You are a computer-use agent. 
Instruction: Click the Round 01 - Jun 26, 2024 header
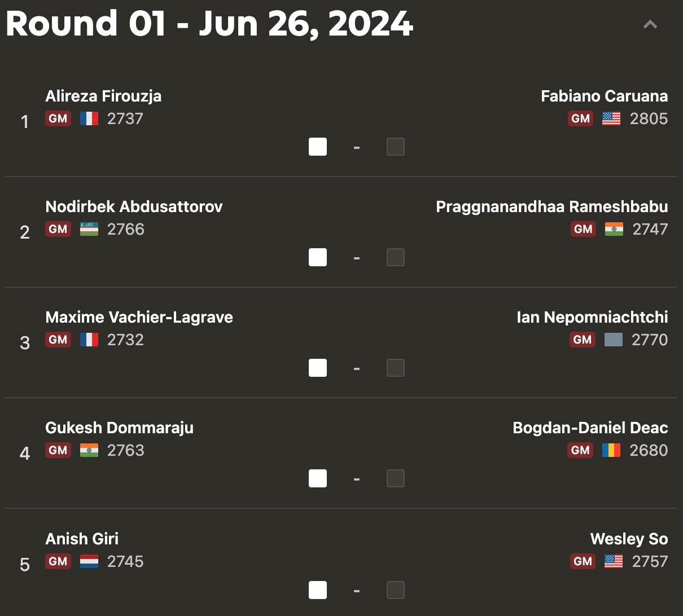point(209,24)
